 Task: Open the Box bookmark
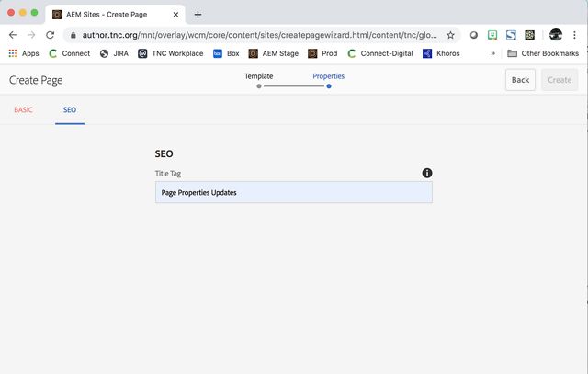[226, 53]
